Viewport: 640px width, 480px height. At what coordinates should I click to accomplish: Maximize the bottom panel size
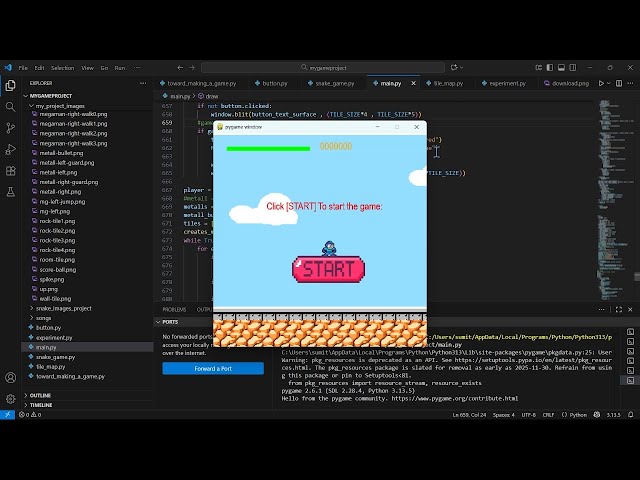619,310
